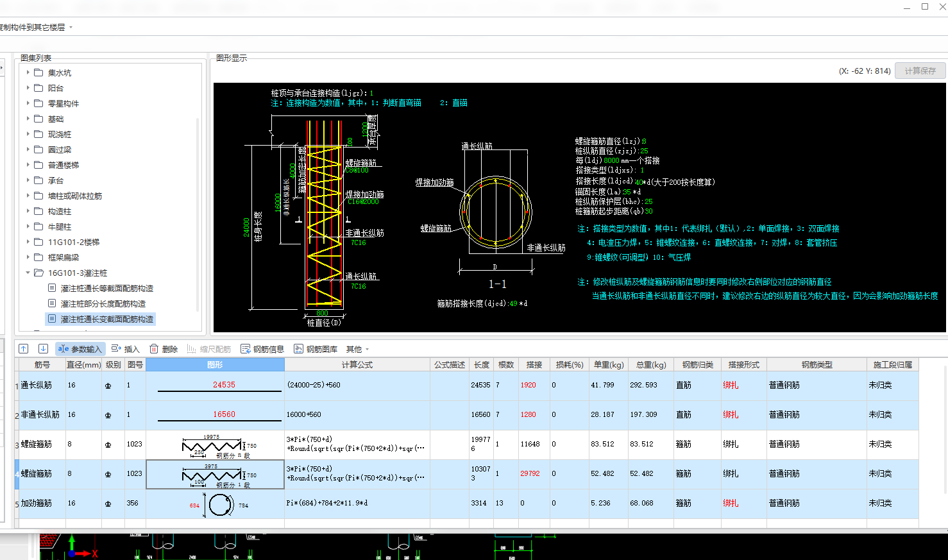Click the move row up arrow icon

point(24,349)
